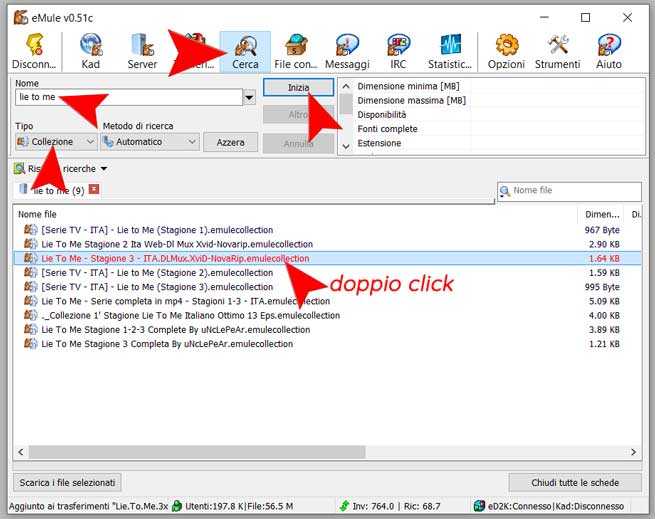Click the 967 Byte size cell
The image size is (655, 519).
[x=602, y=230]
